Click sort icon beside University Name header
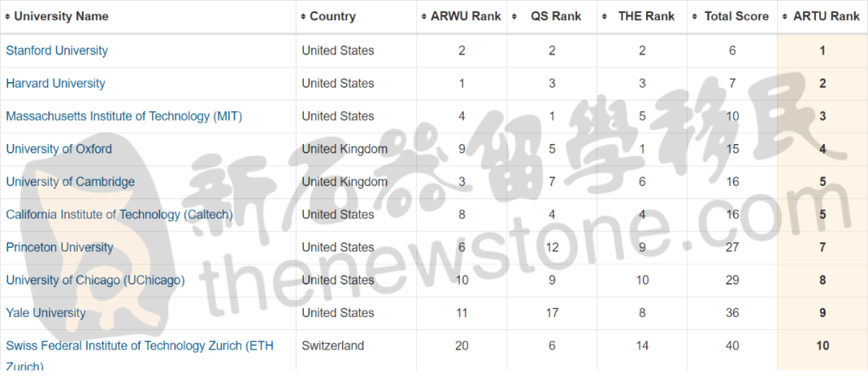The height and width of the screenshot is (383, 868). coord(8,17)
